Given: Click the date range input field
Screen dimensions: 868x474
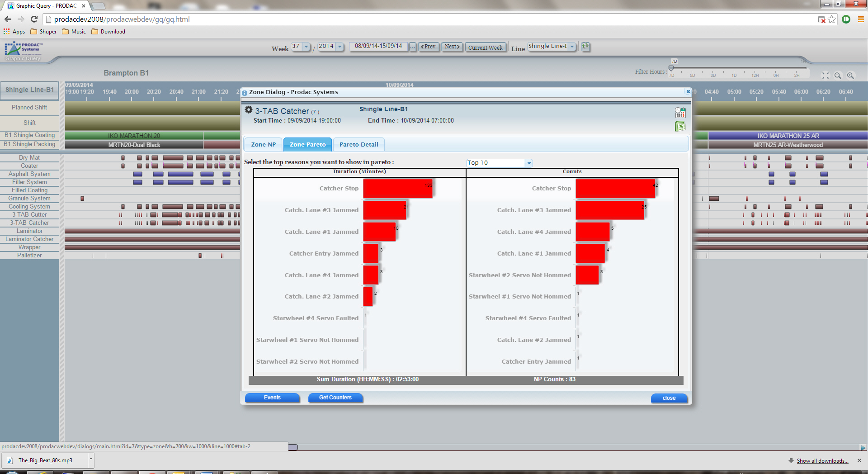Looking at the screenshot, I should click(x=378, y=47).
